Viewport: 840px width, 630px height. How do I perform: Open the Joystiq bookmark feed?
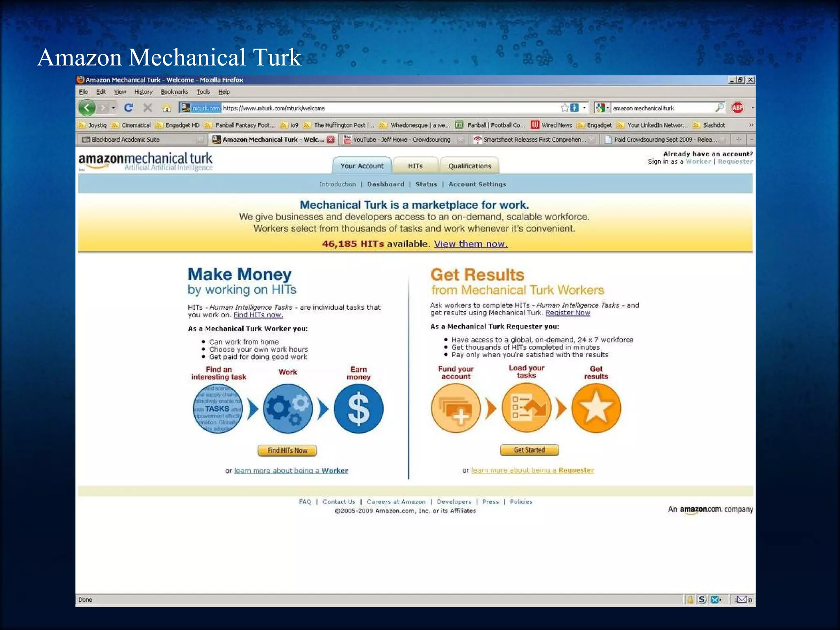[93, 125]
